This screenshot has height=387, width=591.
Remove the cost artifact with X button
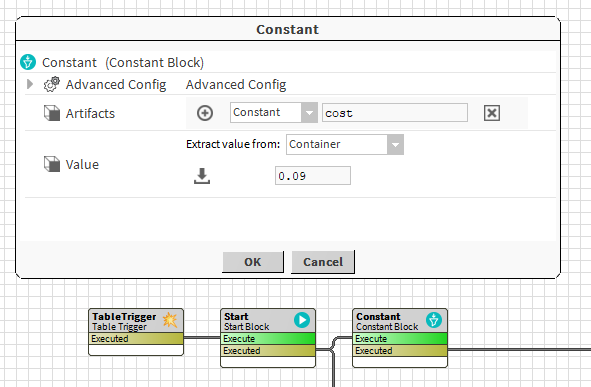tap(491, 113)
